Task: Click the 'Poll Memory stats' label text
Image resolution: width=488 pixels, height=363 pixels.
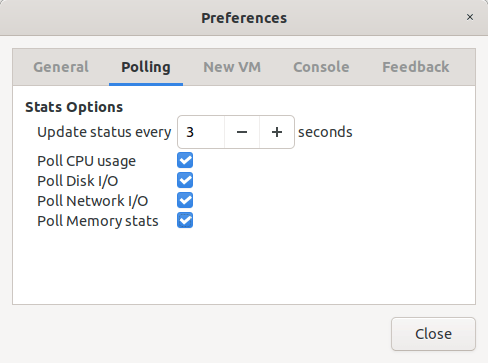Action: pyautogui.click(x=98, y=221)
